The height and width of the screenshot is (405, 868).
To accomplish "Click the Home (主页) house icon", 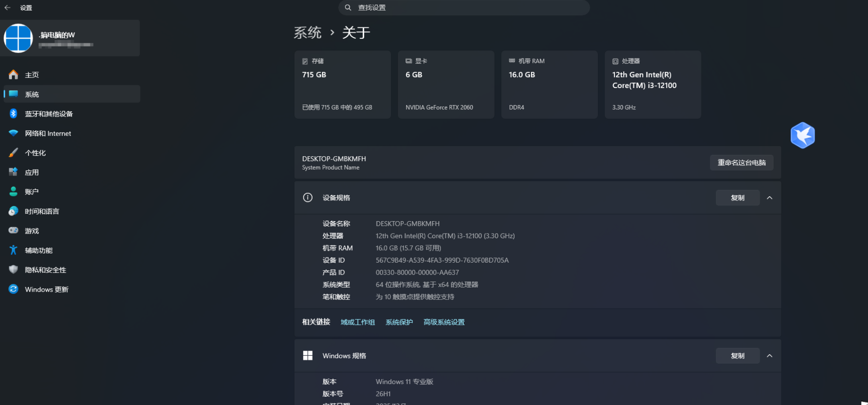I will coord(13,75).
